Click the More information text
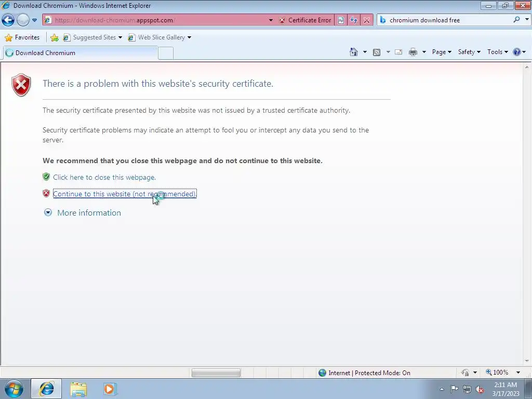The width and height of the screenshot is (532, 399). tap(89, 212)
